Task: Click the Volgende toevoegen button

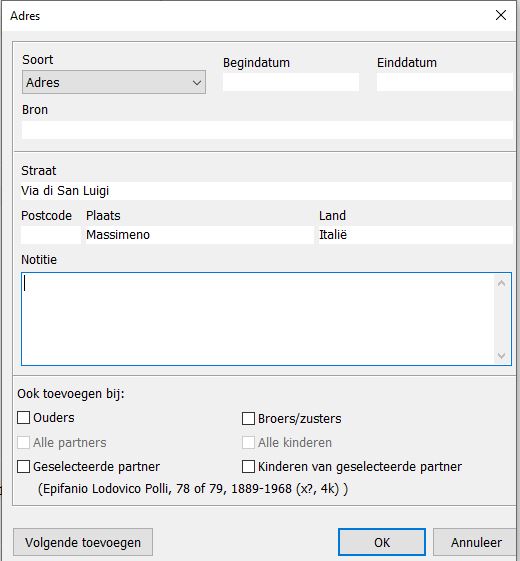Action: click(x=83, y=542)
